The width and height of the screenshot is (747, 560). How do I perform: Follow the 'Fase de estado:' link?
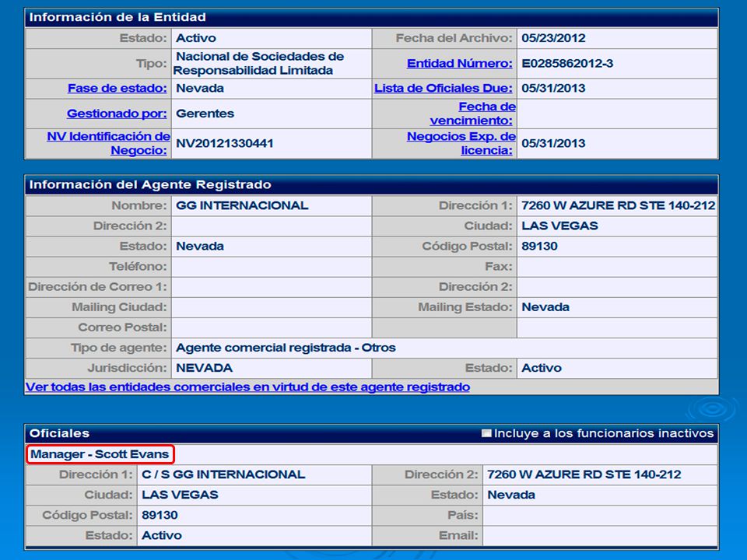(x=117, y=88)
